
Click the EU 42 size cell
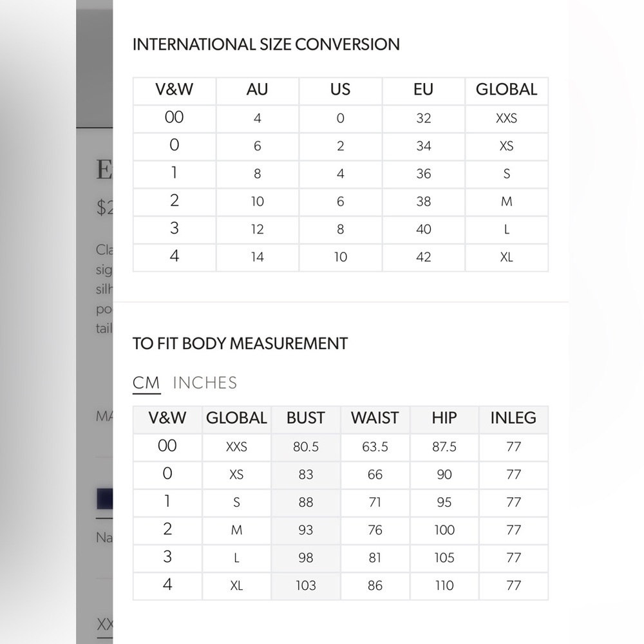click(423, 257)
